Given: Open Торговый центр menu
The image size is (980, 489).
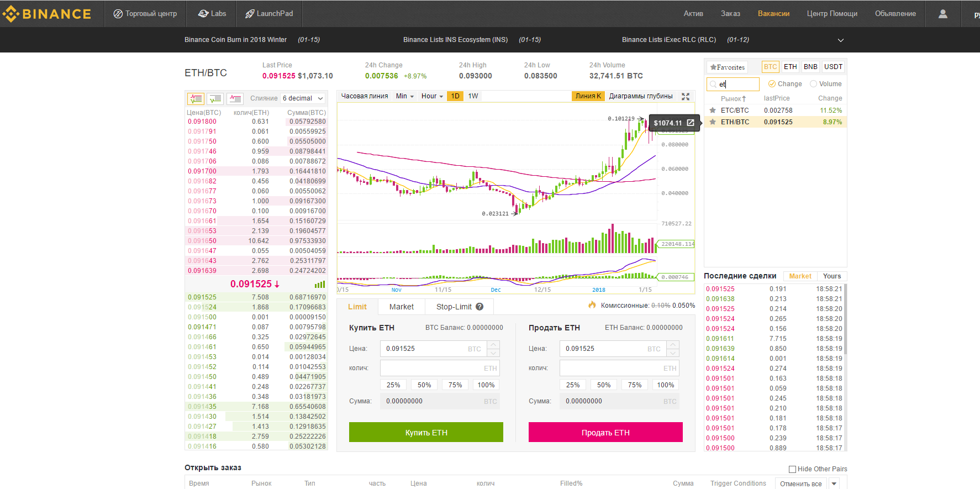Looking at the screenshot, I should (x=145, y=14).
